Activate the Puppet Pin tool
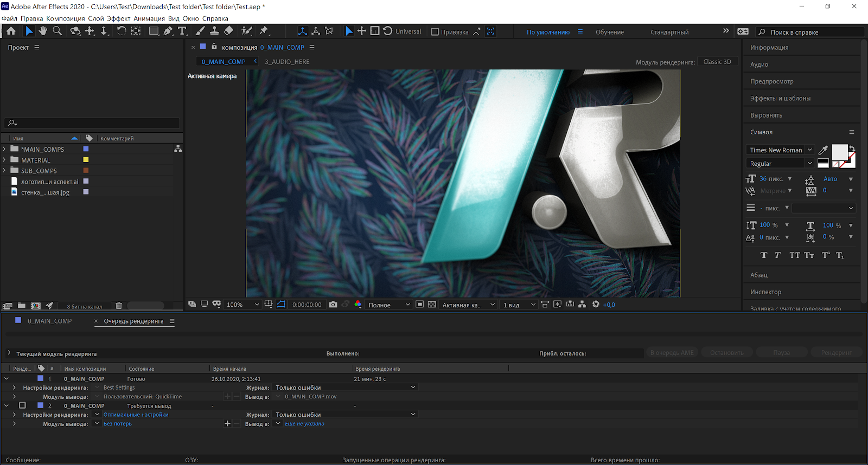 (x=264, y=31)
